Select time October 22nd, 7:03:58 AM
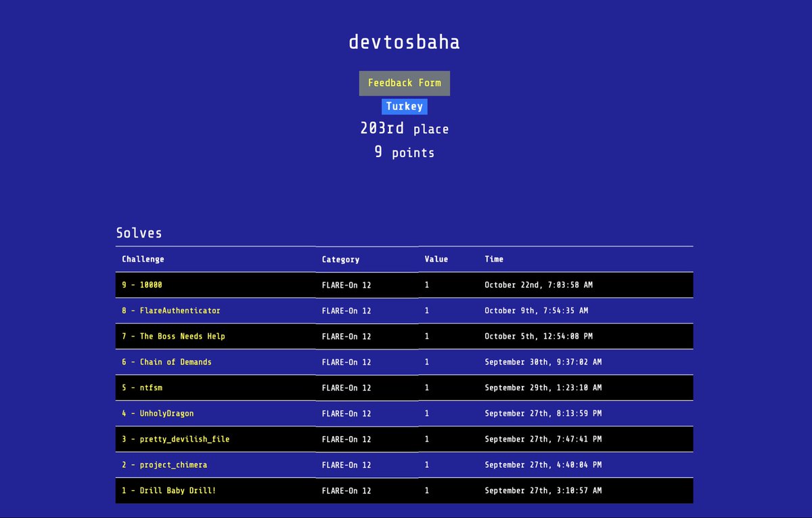Image resolution: width=812 pixels, height=518 pixels. tap(539, 285)
